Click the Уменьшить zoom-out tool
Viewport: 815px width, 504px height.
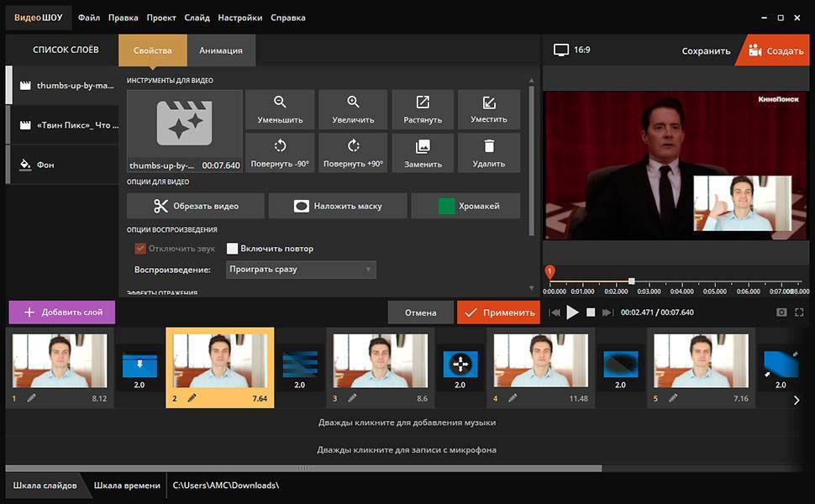281,109
